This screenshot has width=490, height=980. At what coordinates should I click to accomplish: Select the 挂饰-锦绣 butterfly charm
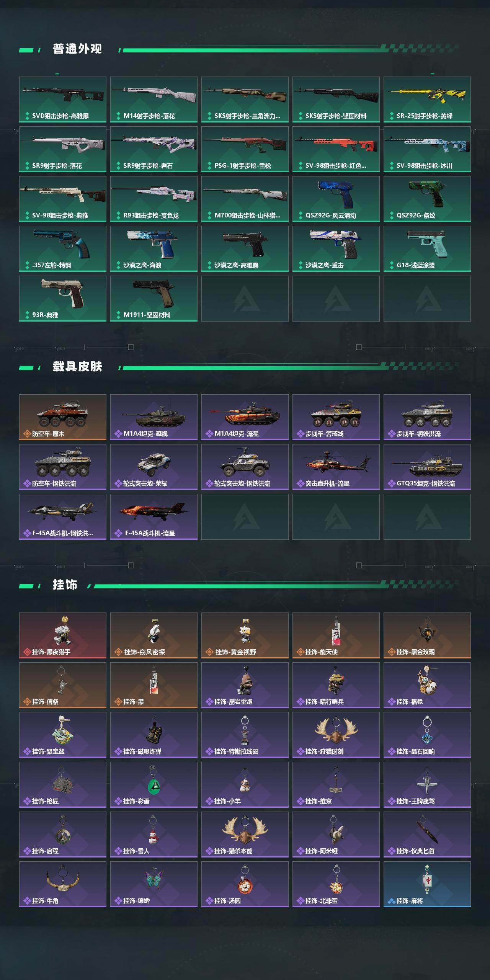[154, 884]
